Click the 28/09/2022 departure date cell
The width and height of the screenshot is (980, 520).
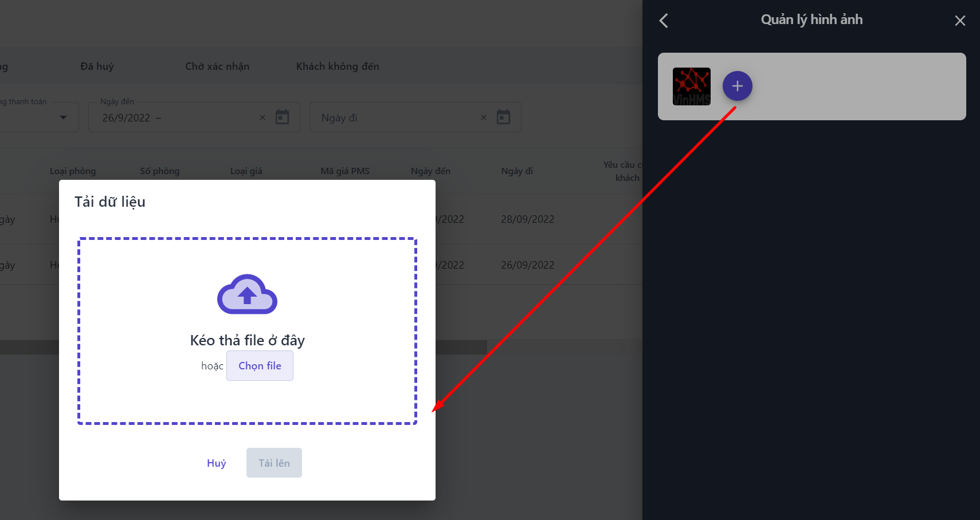point(528,219)
